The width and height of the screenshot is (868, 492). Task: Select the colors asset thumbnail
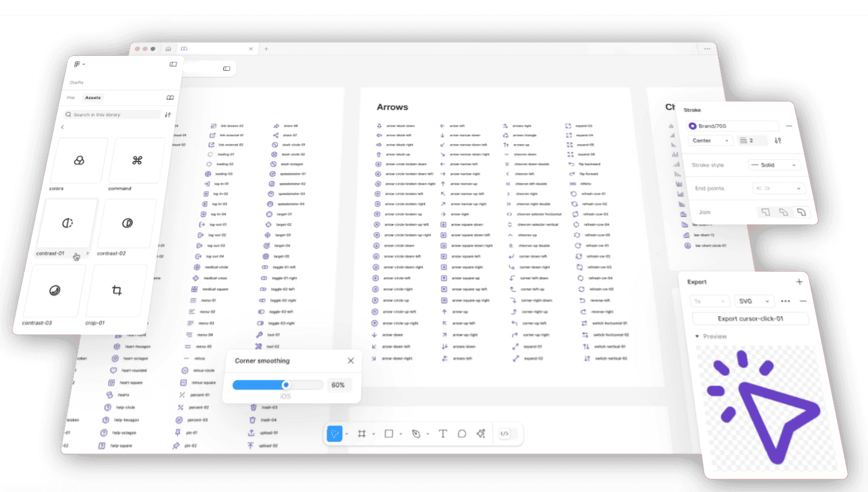tap(79, 160)
